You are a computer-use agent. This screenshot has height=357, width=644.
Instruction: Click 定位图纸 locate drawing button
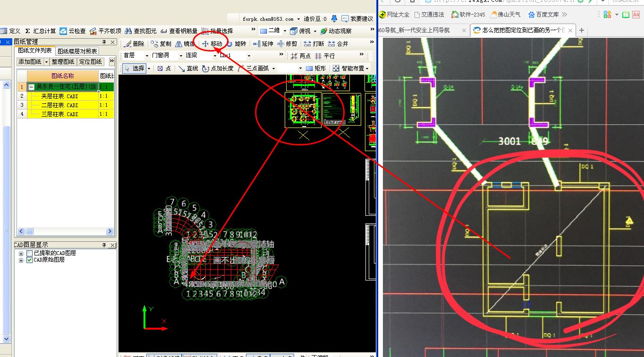click(x=91, y=62)
